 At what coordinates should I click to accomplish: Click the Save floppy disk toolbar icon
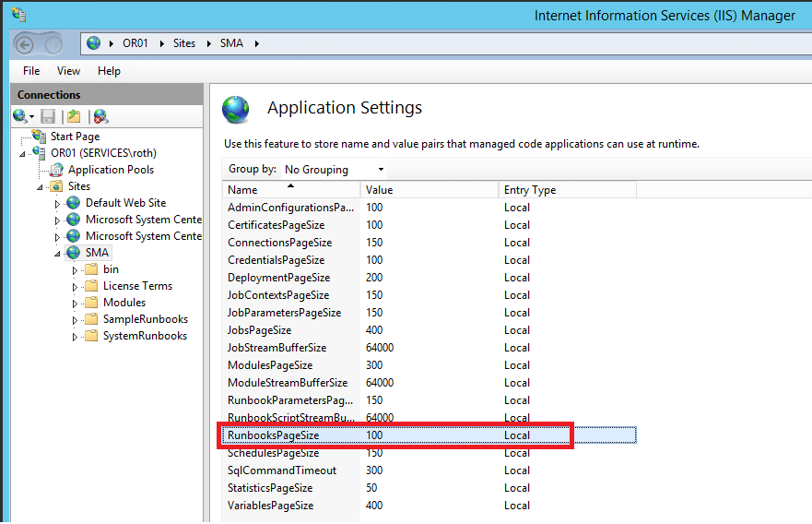tap(48, 116)
